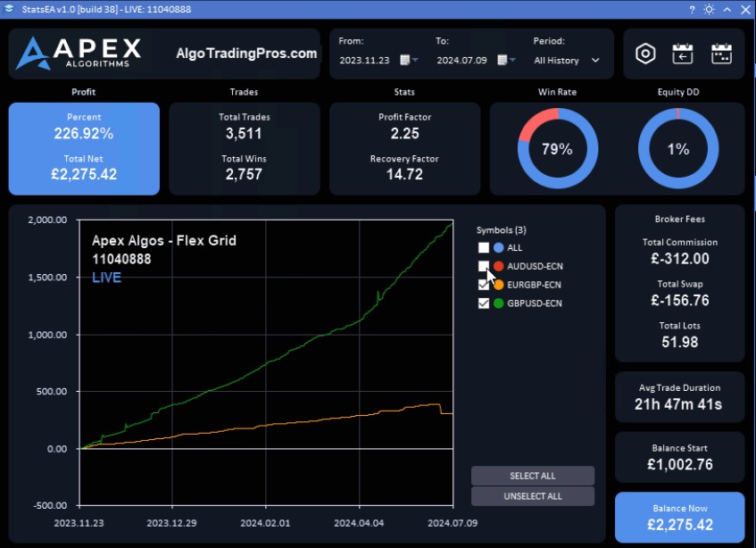Click the Profit Factor value 2.25

tap(404, 134)
